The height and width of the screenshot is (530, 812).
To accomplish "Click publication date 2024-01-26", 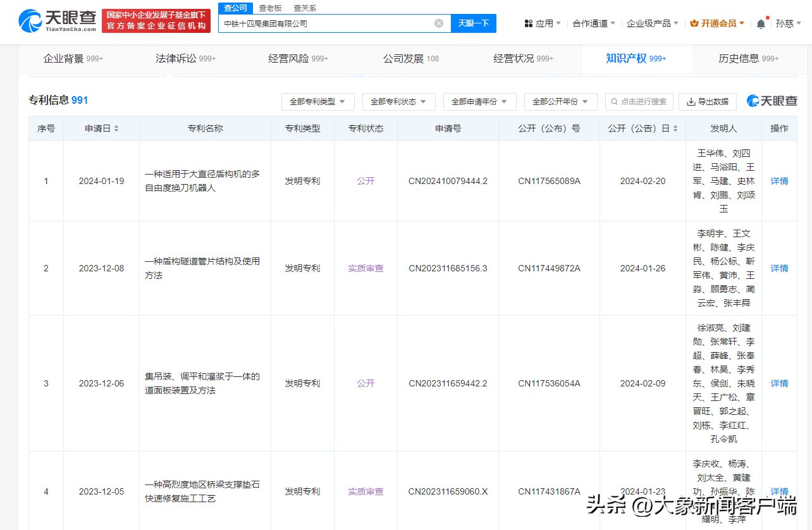I will click(643, 268).
